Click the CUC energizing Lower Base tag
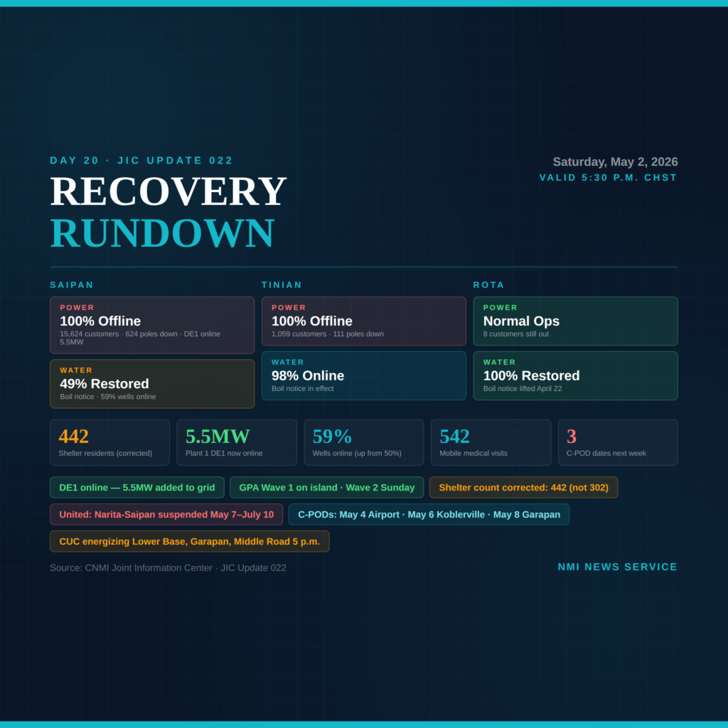 [189, 541]
